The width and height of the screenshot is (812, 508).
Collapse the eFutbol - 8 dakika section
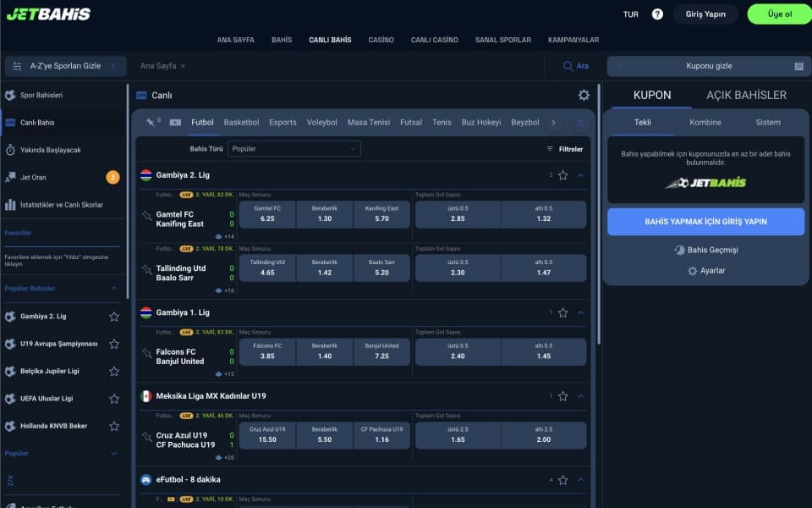(x=580, y=480)
